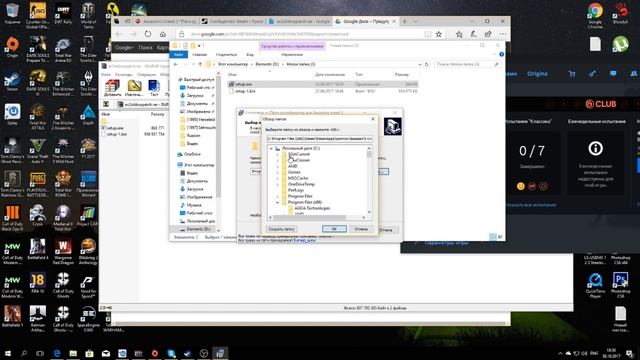
Task: Collapse the Локальный диск (C:) tree node
Action: click(x=271, y=149)
